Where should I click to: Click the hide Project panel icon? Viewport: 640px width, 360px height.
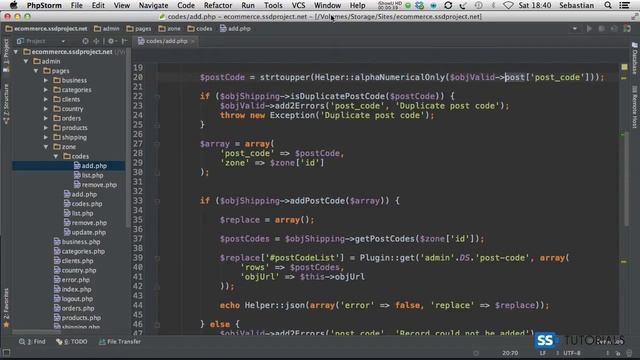coord(124,41)
